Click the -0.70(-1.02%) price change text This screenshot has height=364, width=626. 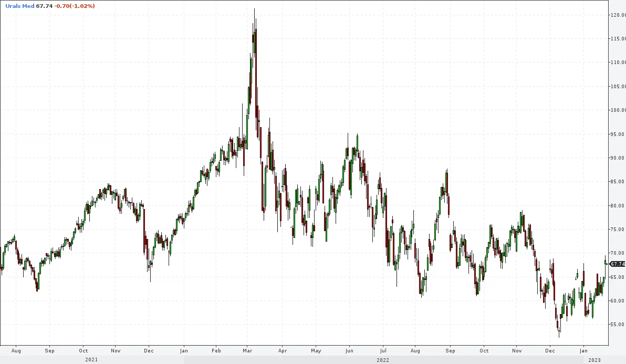75,6
